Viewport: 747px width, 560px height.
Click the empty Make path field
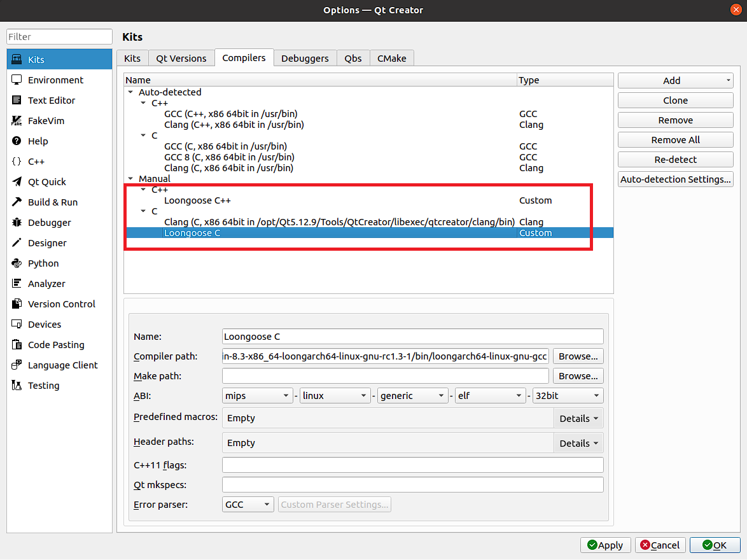[x=385, y=375]
